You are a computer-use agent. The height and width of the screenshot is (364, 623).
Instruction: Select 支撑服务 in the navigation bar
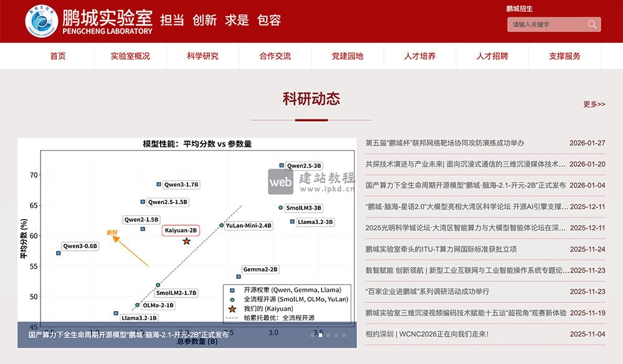(x=564, y=56)
